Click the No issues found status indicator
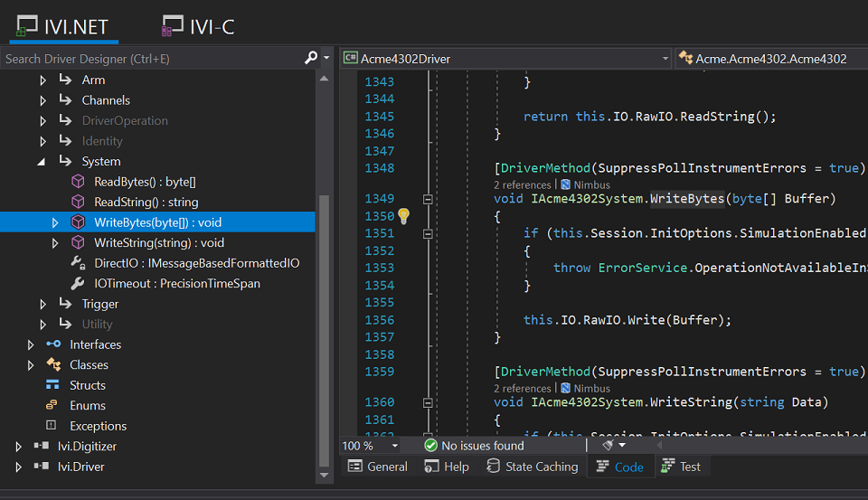The image size is (868, 500). [x=475, y=446]
